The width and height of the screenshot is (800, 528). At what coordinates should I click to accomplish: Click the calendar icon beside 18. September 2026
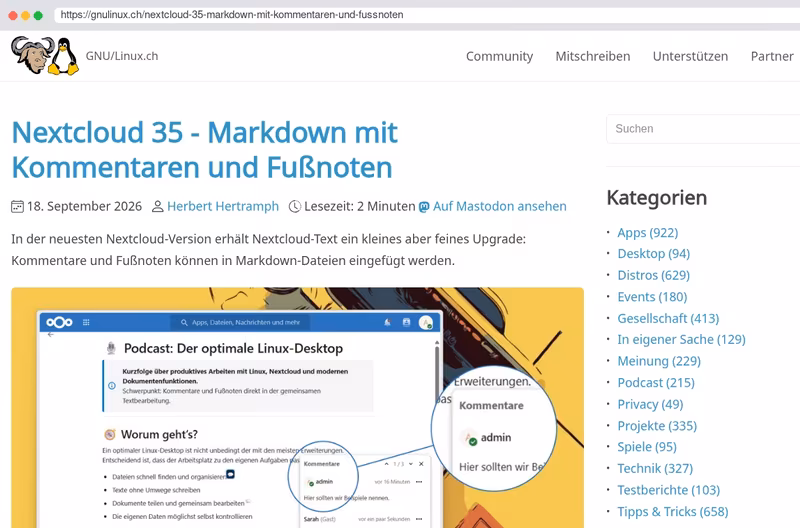[x=17, y=207]
